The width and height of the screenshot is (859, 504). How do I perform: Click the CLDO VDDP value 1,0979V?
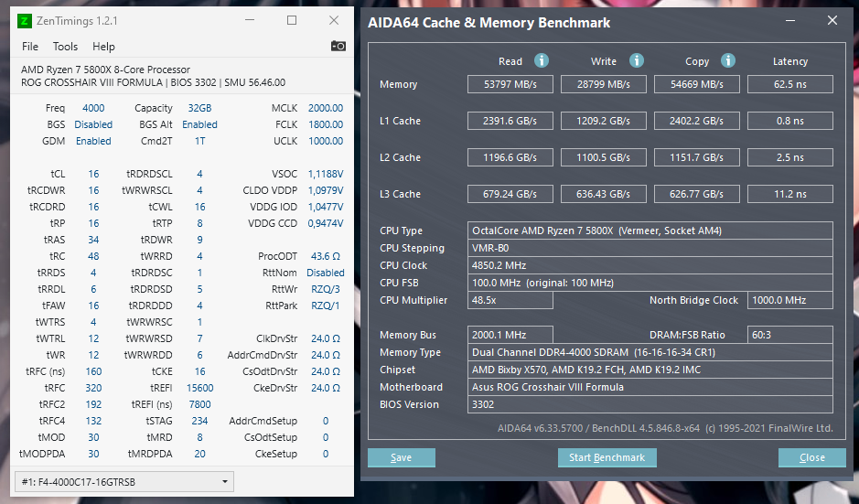pos(326,190)
